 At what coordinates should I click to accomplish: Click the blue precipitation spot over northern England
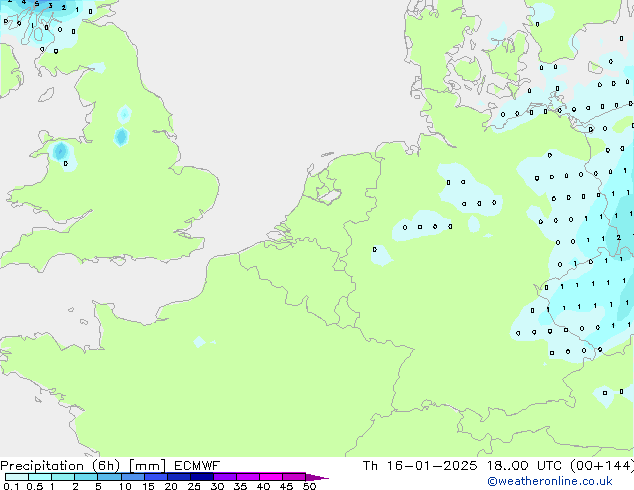coord(121,135)
